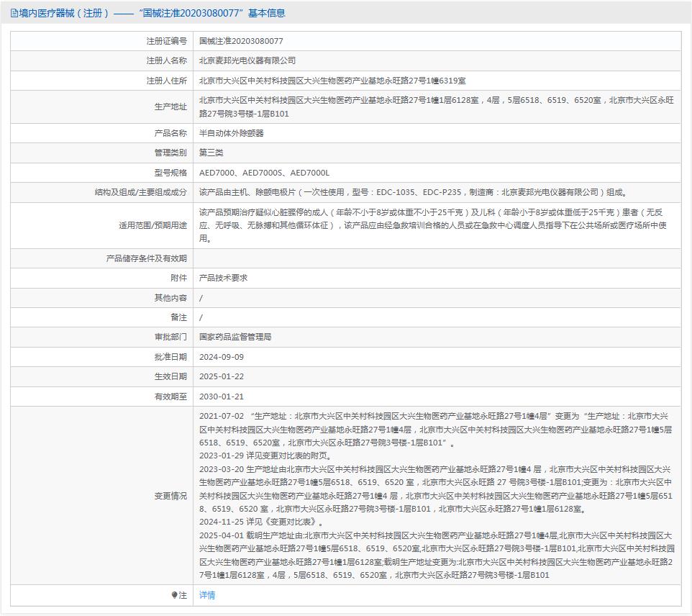Viewport: 692px width, 616px height.
Task: Click the document icon in the page header
Action: 14,13
